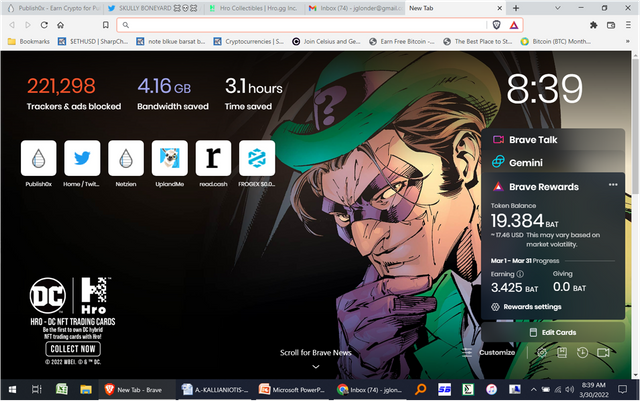The height and width of the screenshot is (401, 640).
Task: Click the Edit Cards button
Action: pos(553,332)
